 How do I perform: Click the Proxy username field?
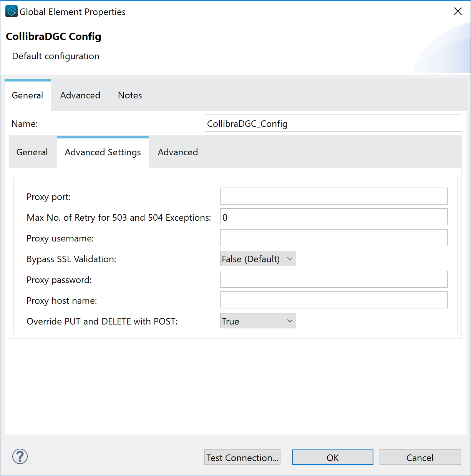334,238
